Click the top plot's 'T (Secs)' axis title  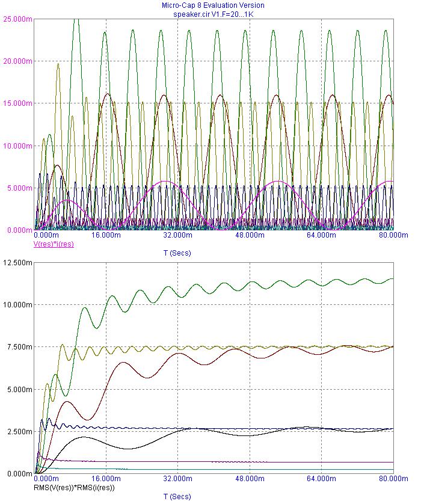click(177, 253)
